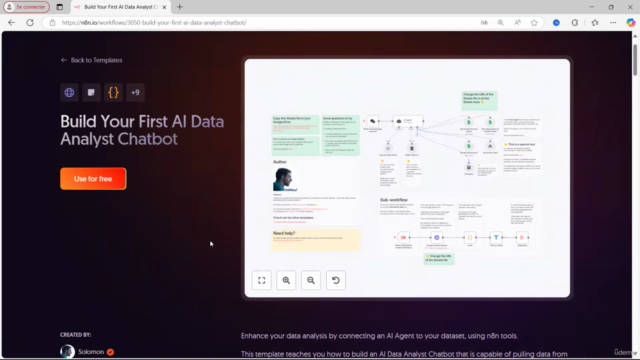Open a new browser tab
This screenshot has width=640, height=360.
[180, 7]
